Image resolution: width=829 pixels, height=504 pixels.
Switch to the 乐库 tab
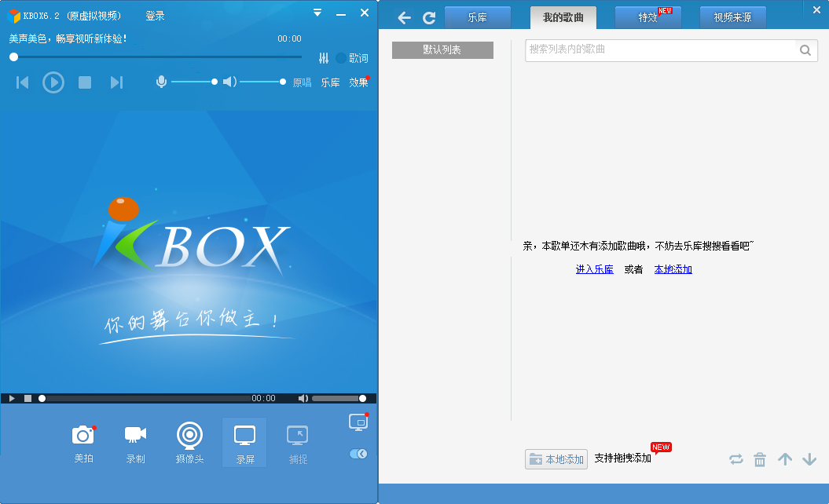coord(478,17)
